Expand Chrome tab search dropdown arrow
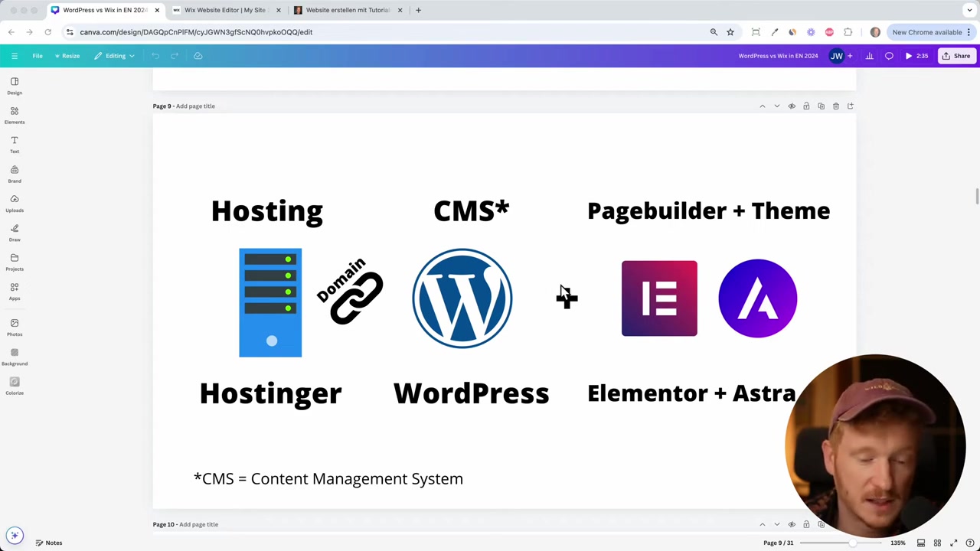980x551 pixels. tap(969, 11)
